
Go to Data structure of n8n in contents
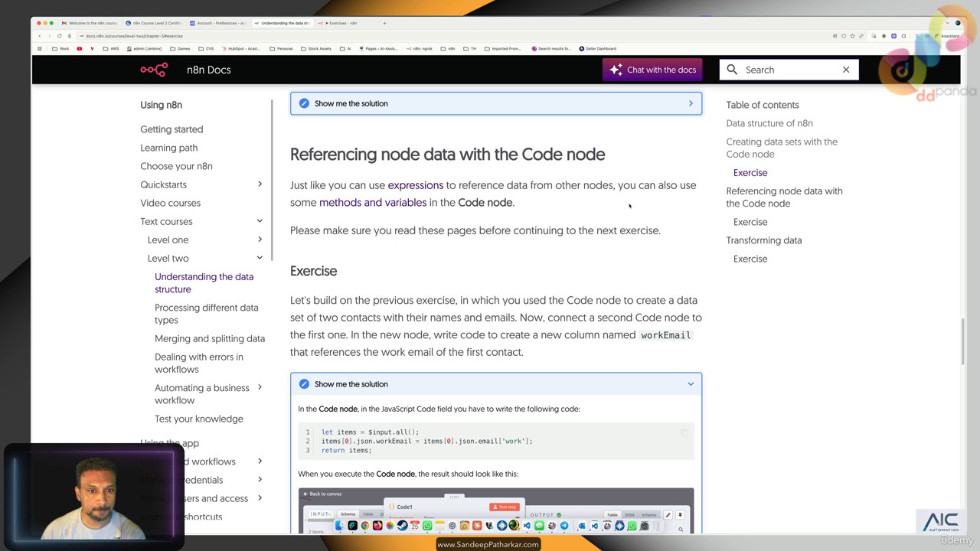pos(769,123)
